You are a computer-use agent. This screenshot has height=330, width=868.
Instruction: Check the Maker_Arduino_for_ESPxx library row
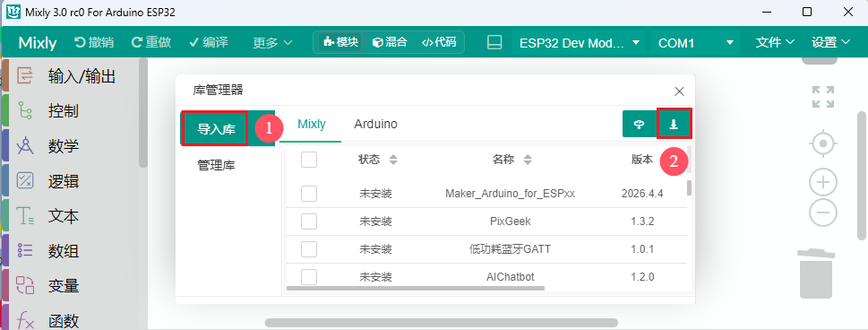309,194
